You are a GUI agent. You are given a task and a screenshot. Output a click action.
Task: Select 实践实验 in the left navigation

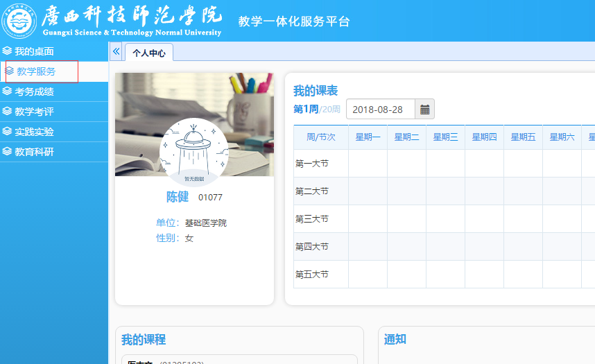pyautogui.click(x=34, y=132)
